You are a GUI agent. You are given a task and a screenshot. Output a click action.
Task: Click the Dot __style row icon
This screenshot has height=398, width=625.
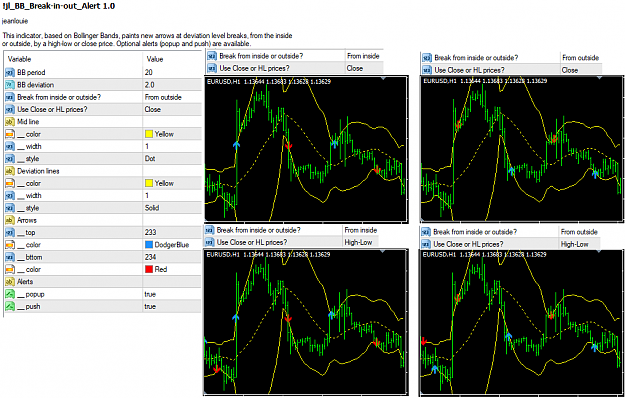(x=10, y=159)
